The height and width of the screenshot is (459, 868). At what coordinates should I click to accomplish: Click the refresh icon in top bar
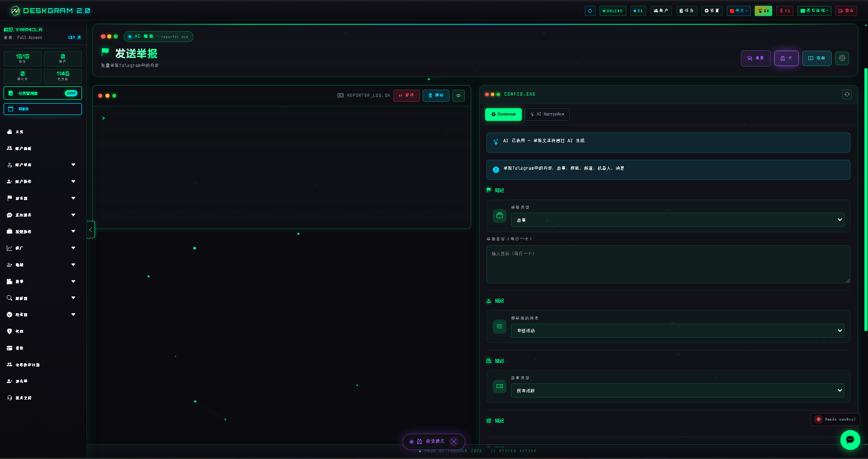tap(590, 11)
